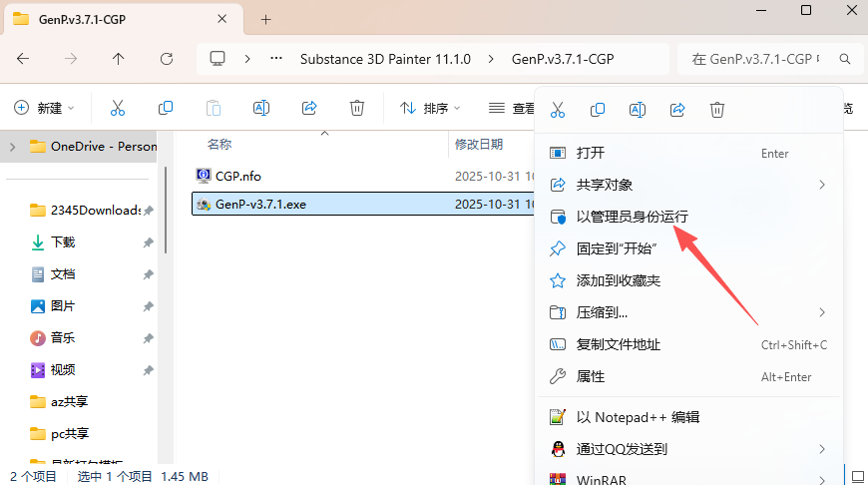Click the Substance 3D Painter 11.1.0 breadcrumb

click(385, 59)
